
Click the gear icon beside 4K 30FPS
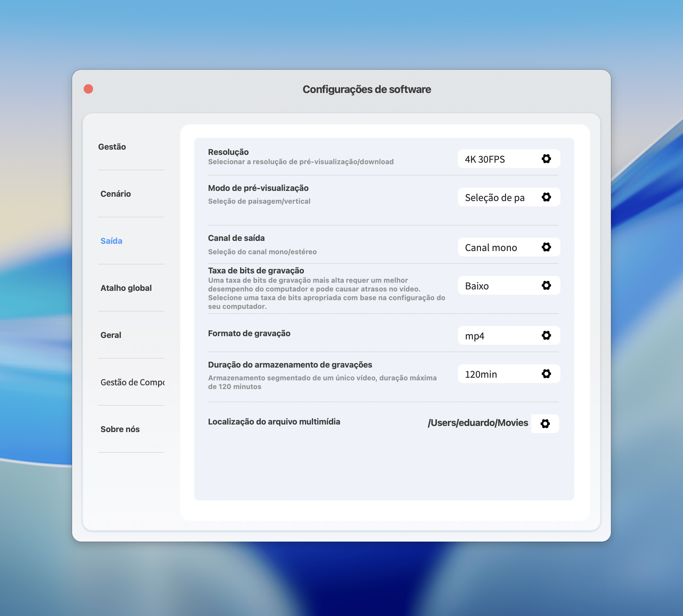click(x=546, y=159)
